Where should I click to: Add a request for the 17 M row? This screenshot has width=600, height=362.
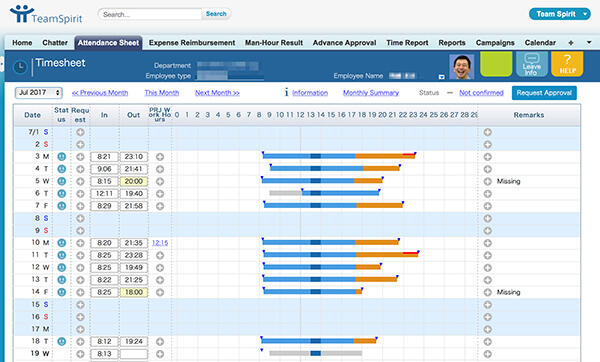80,329
